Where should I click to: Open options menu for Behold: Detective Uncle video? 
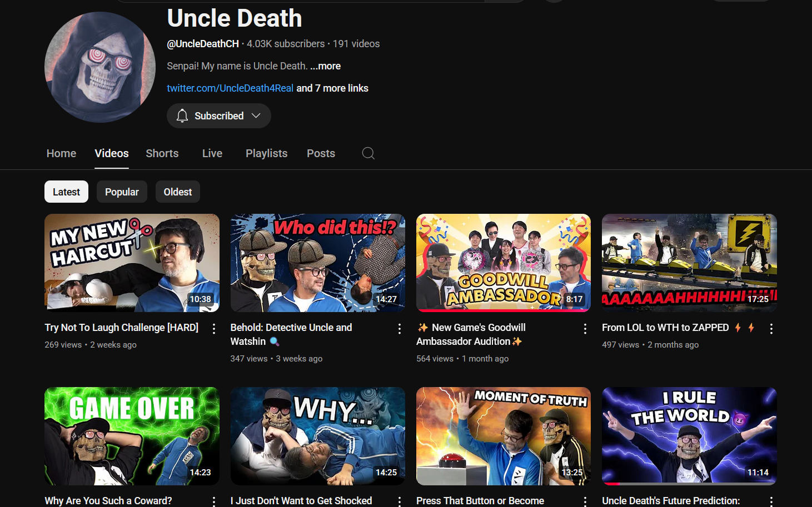click(x=400, y=329)
